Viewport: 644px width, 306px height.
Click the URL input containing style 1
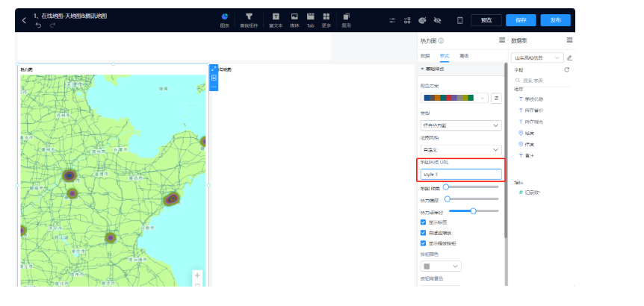[461, 175]
